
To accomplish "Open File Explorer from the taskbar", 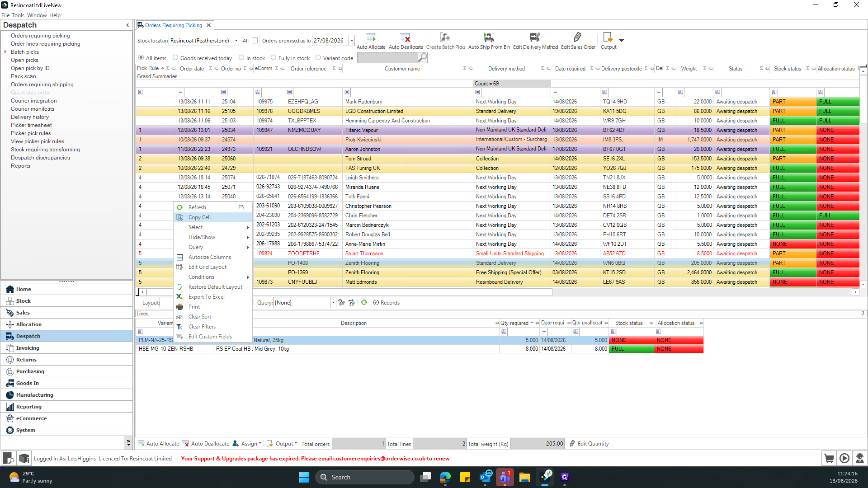I will 524,477.
